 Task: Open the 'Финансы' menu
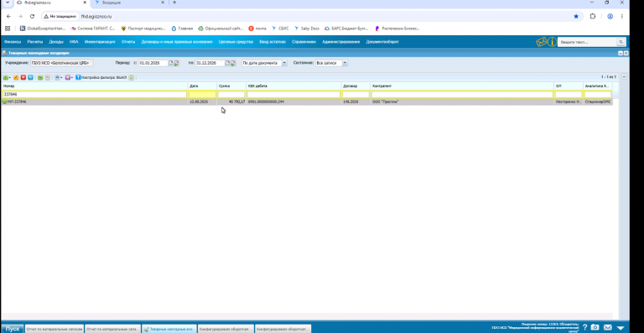[x=13, y=42]
